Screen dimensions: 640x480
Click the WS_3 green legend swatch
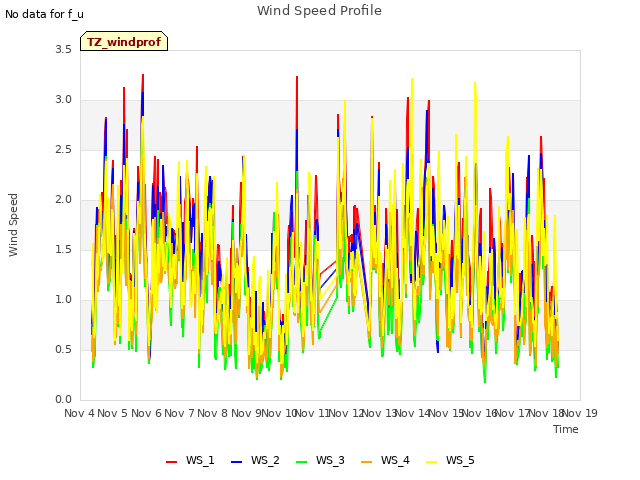(302, 462)
